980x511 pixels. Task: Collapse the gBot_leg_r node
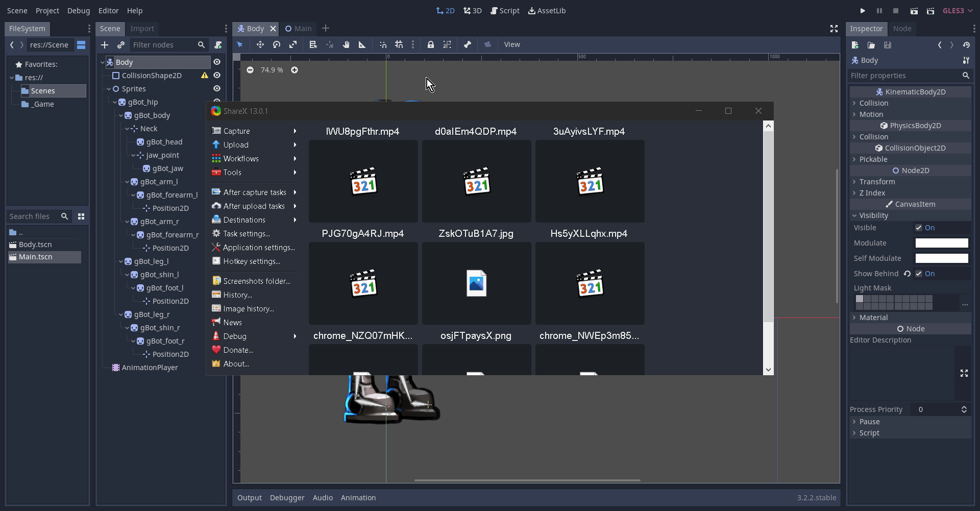121,314
